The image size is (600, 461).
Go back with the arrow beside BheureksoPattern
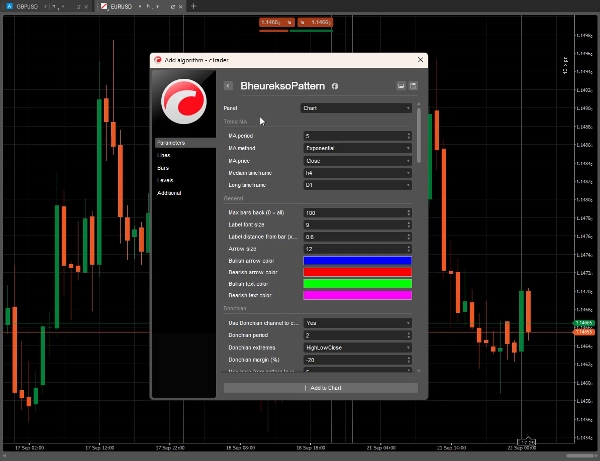228,86
